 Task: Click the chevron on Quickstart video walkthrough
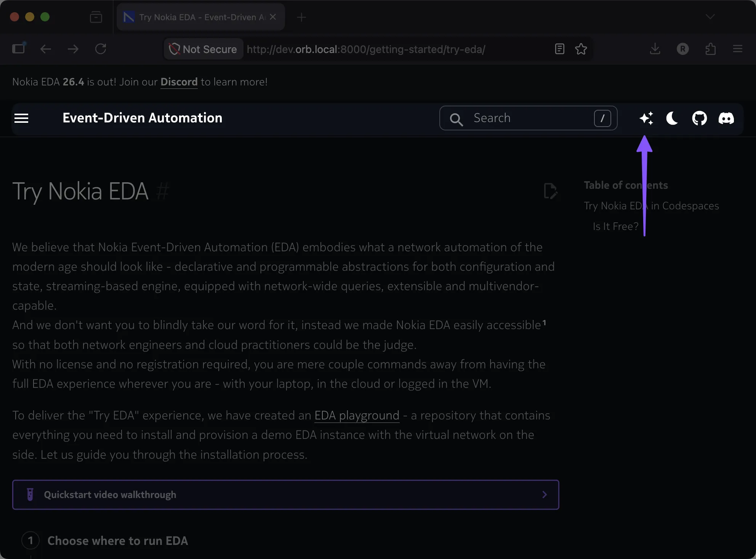tap(545, 495)
